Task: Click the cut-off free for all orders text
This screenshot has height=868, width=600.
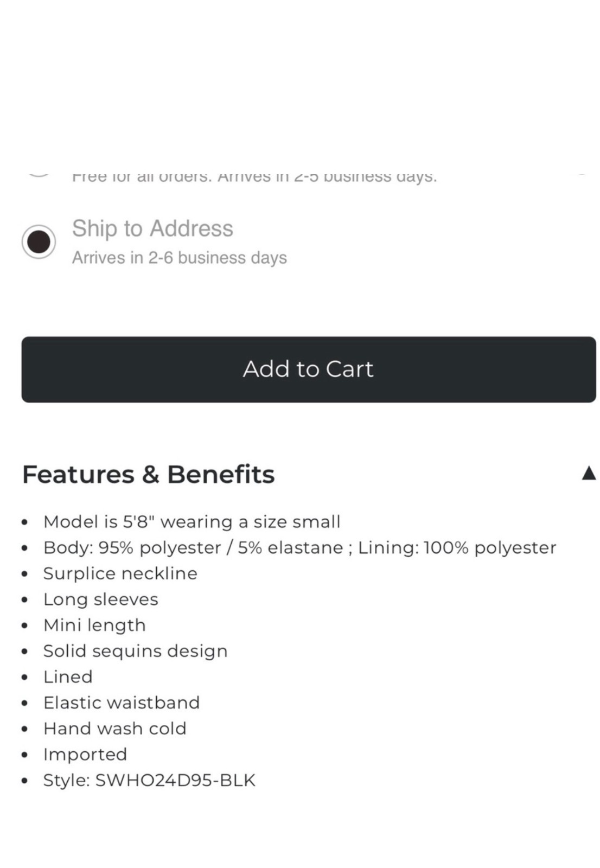Action: [254, 177]
